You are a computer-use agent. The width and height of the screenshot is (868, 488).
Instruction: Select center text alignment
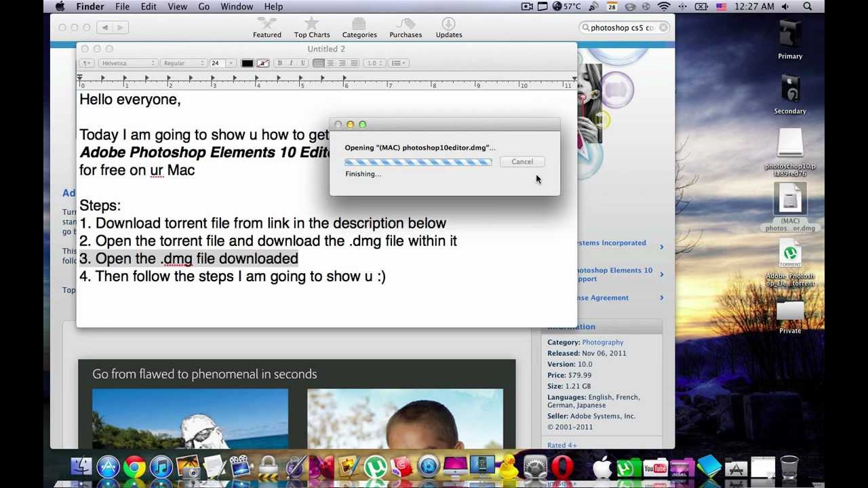330,63
